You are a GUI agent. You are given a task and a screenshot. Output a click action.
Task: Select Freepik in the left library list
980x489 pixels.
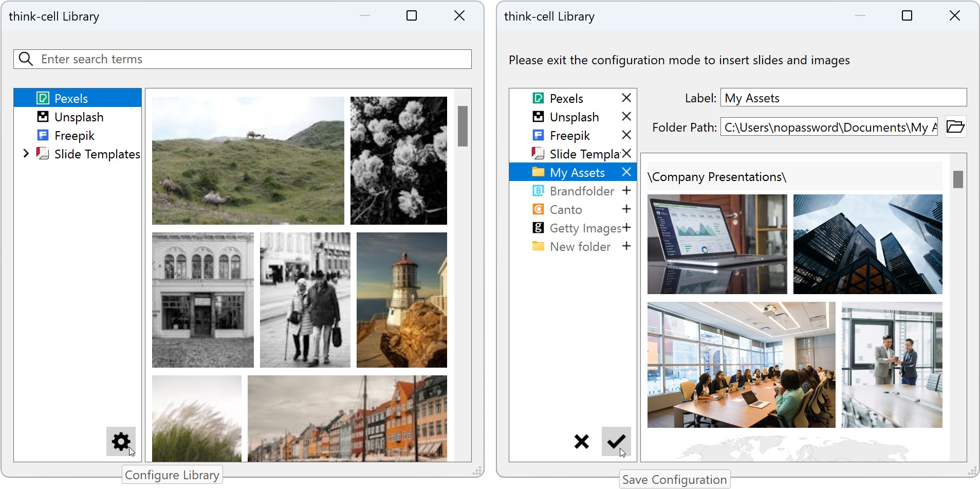[x=75, y=136]
